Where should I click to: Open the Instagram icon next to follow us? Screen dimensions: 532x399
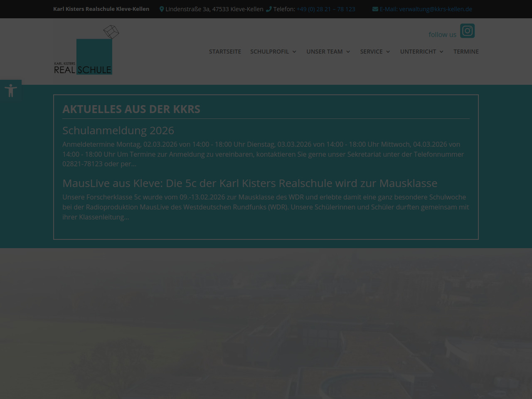[467, 31]
